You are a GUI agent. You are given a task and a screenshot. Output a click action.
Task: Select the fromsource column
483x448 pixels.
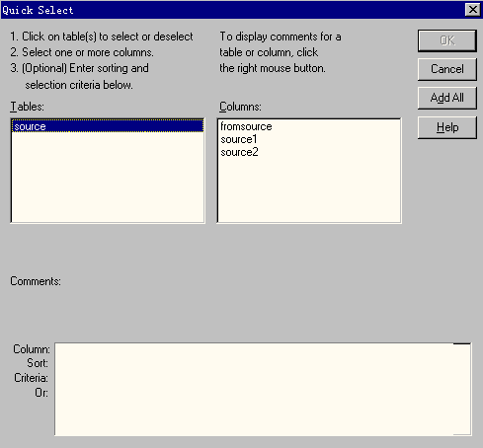(x=246, y=126)
